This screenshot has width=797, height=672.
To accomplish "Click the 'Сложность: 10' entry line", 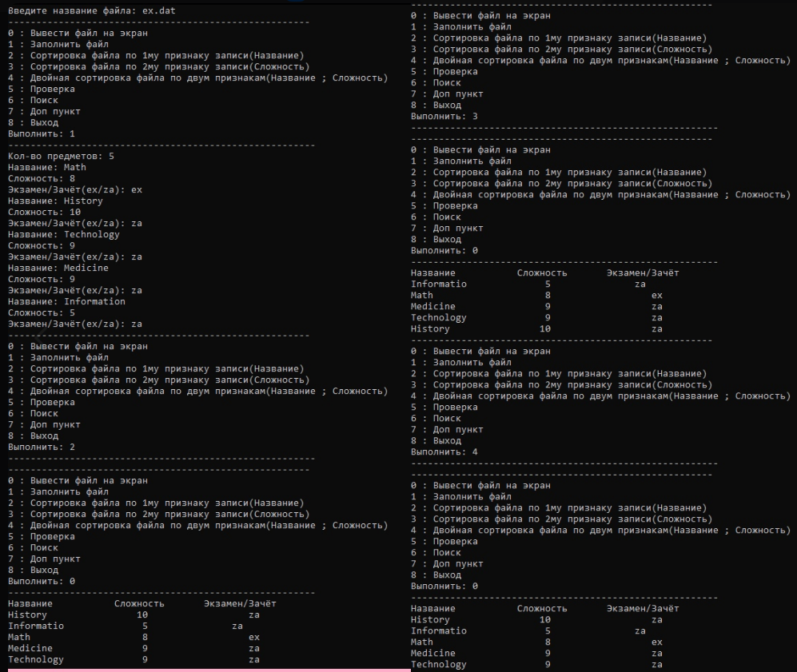I will pyautogui.click(x=45, y=212).
